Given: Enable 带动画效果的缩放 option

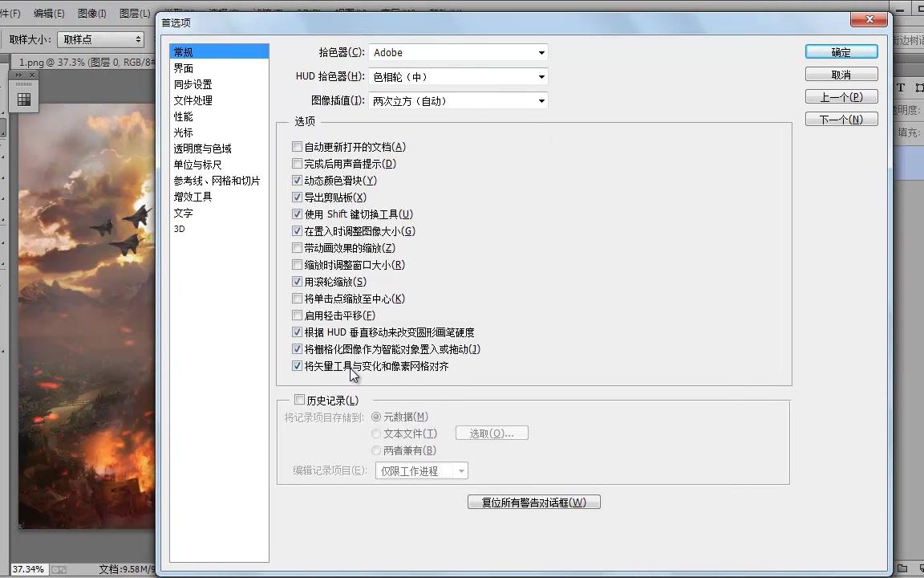Looking at the screenshot, I should (x=298, y=247).
